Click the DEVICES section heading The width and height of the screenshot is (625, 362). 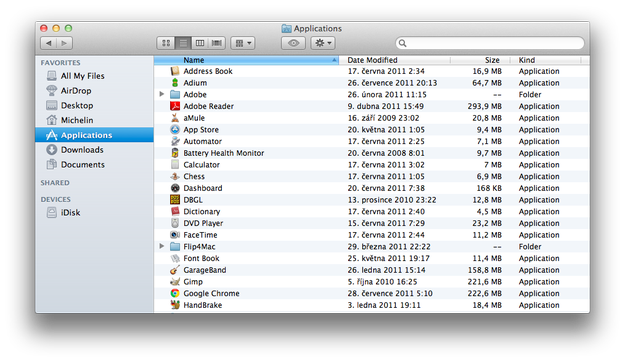tap(55, 199)
